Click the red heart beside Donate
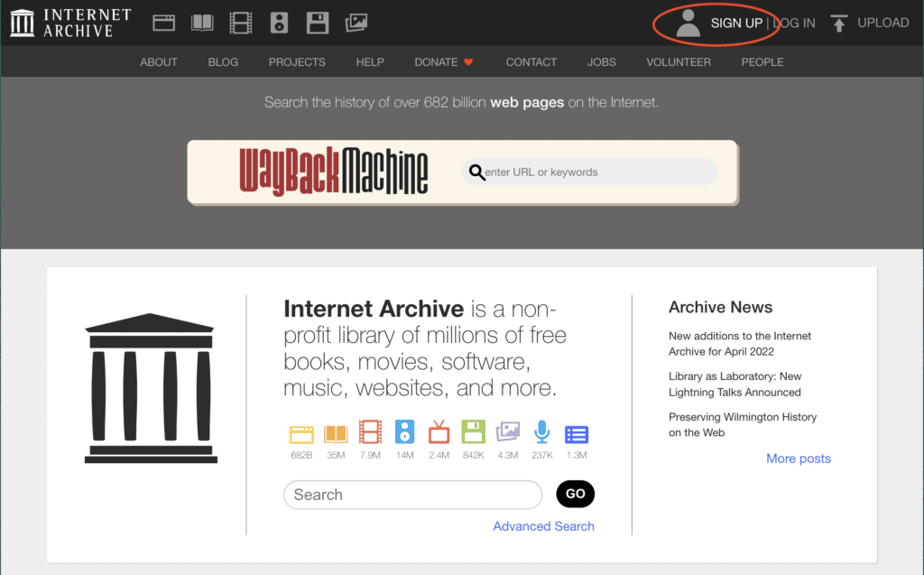Image resolution: width=924 pixels, height=575 pixels. click(x=468, y=62)
